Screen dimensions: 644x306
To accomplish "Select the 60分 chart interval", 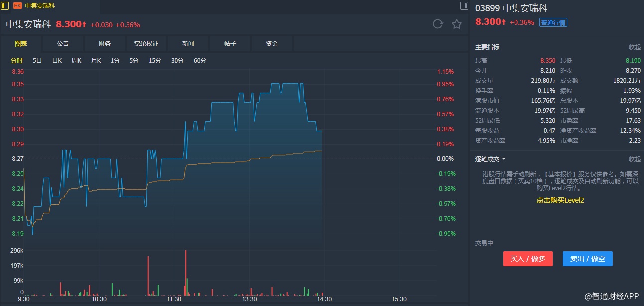I will [x=200, y=61].
